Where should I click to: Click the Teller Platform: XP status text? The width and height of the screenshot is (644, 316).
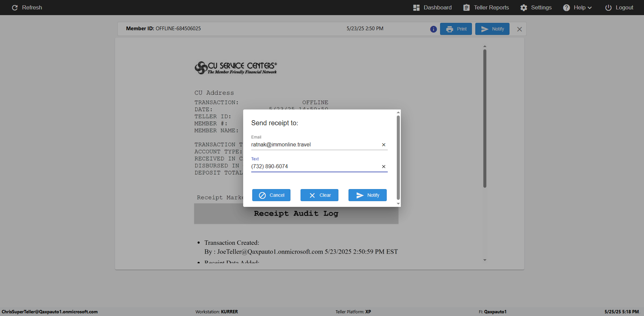tap(353, 312)
